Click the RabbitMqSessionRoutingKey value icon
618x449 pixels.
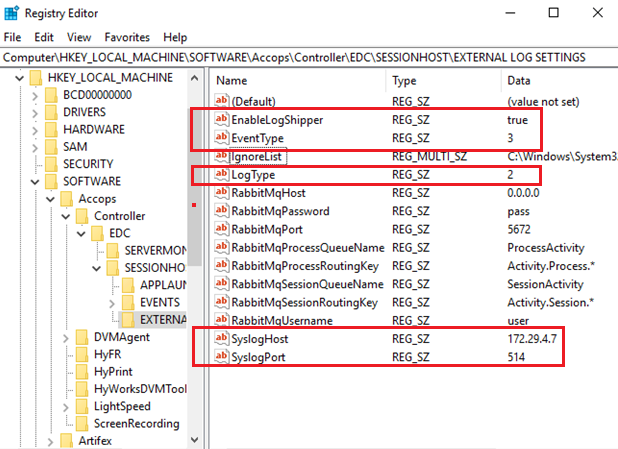pyautogui.click(x=221, y=302)
